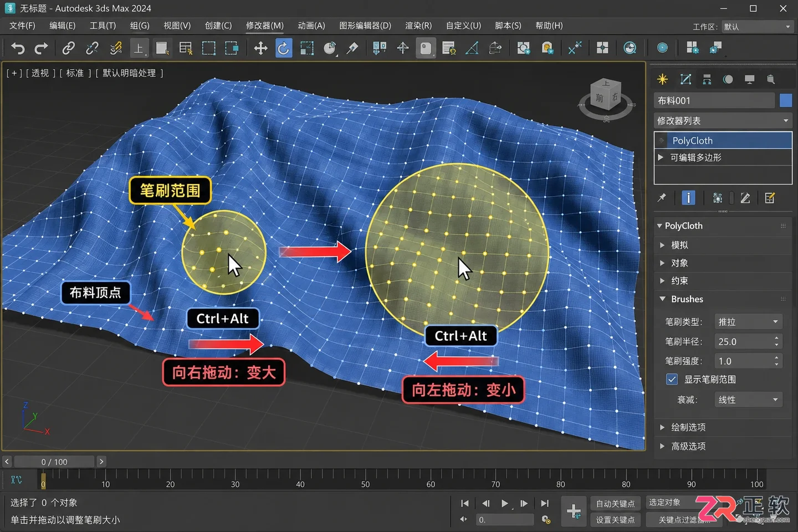Expand the 高级选项 rollout
Image resolution: width=798 pixels, height=532 pixels.
(x=723, y=446)
